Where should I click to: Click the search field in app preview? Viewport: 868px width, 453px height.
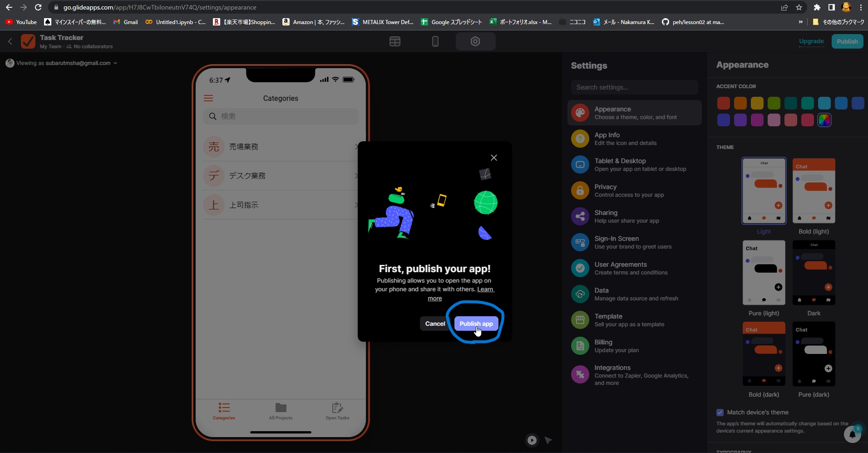pyautogui.click(x=281, y=116)
